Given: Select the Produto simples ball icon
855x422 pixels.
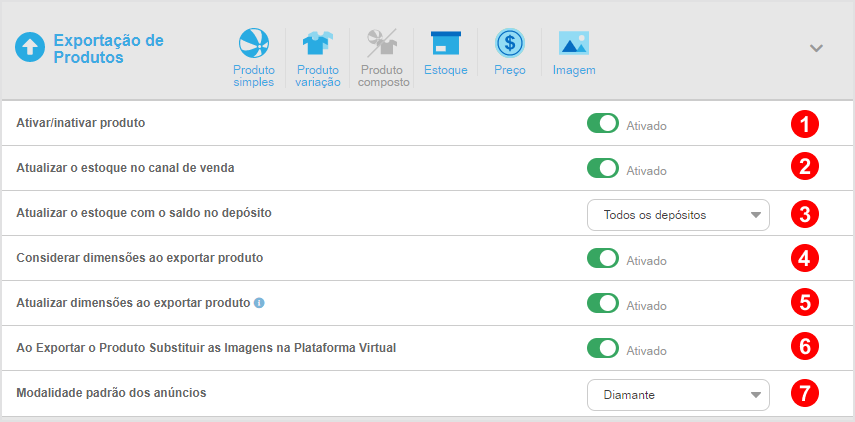Looking at the screenshot, I should [x=254, y=43].
